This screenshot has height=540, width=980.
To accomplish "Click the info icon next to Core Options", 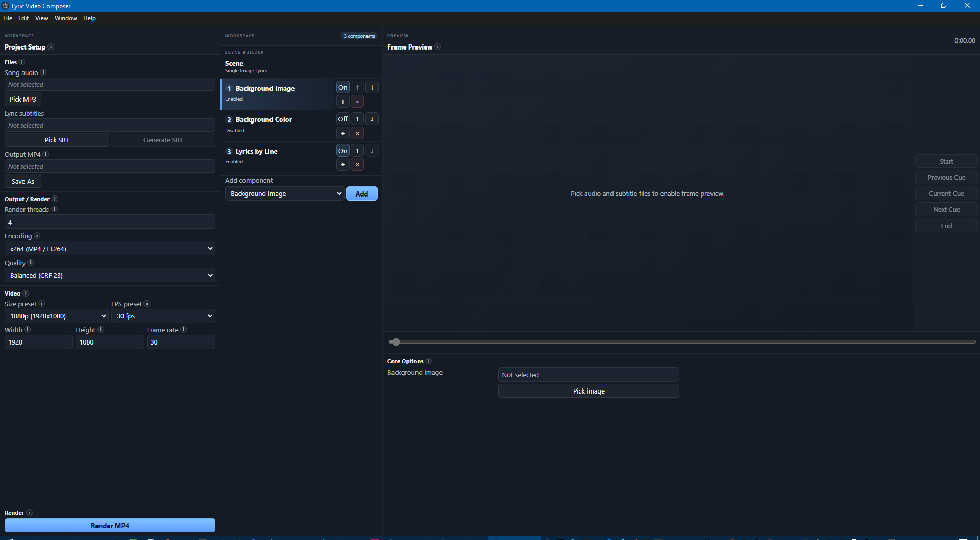I will point(429,361).
